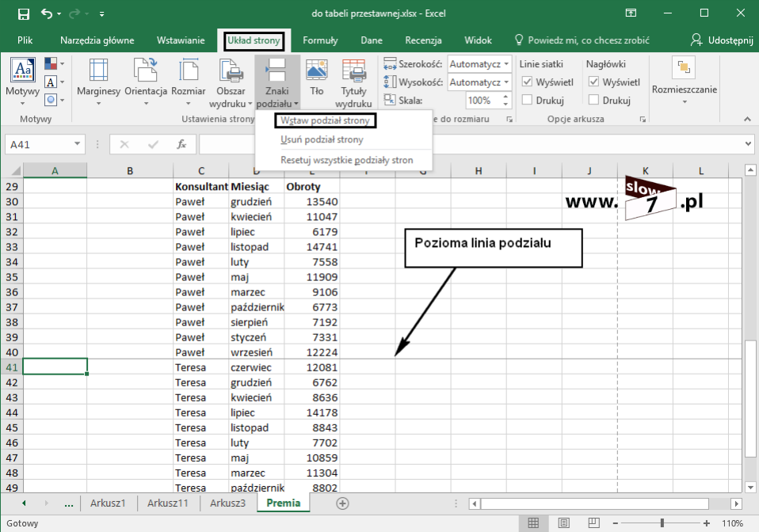This screenshot has width=759, height=532.
Task: Switch to the Arkusz1 sheet tab
Action: click(108, 503)
